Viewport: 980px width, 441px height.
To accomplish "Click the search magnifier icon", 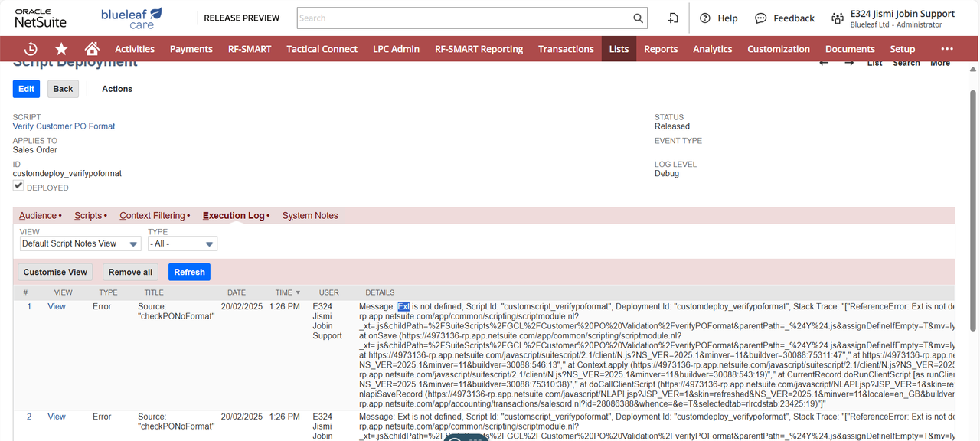I will pyautogui.click(x=638, y=18).
